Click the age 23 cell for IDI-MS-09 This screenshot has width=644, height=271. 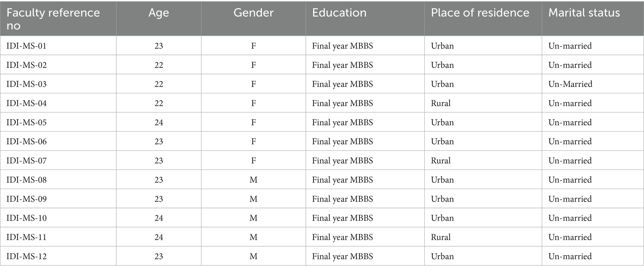click(x=159, y=199)
